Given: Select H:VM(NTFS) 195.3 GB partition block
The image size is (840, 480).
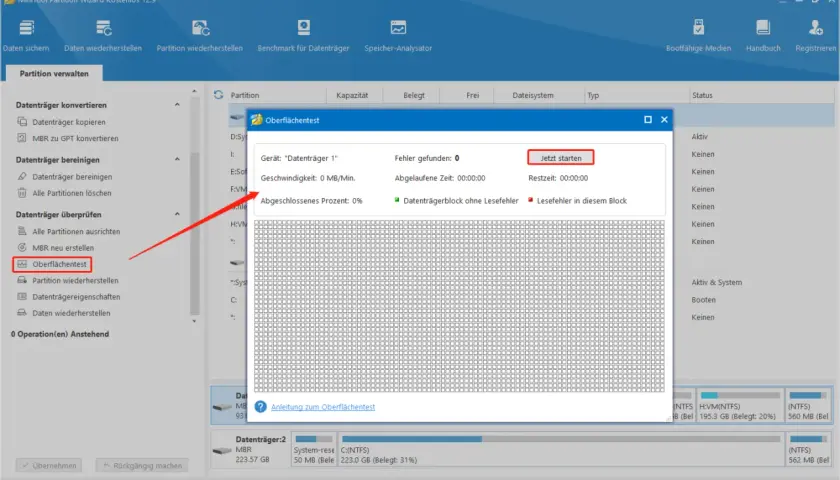Looking at the screenshot, I should point(739,406).
